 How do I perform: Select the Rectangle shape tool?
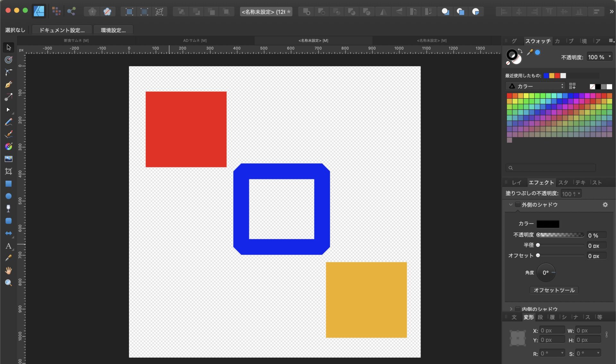click(x=9, y=184)
